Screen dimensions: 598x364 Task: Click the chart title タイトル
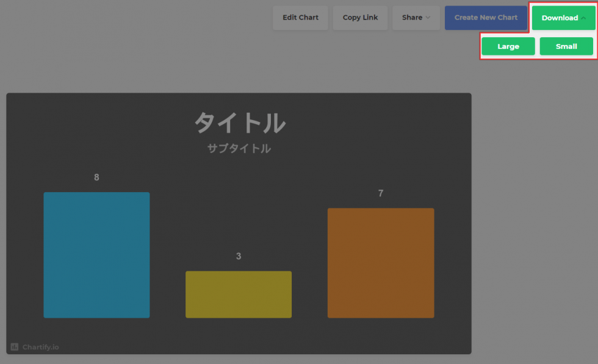(x=239, y=123)
